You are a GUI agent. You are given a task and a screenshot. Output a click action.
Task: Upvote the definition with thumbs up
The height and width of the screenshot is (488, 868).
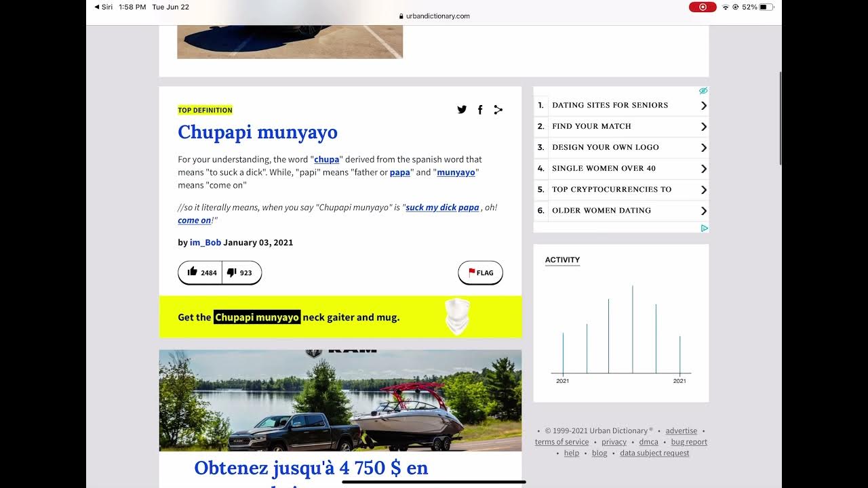[x=201, y=272]
